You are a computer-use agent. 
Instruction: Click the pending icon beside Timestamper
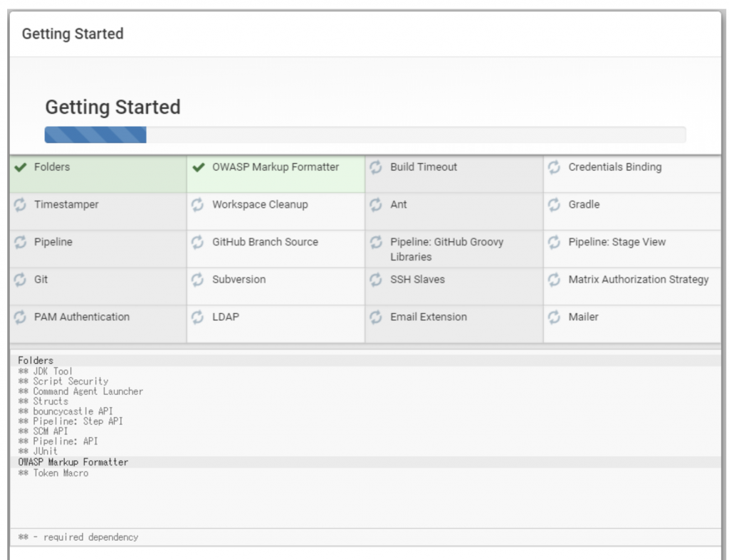tap(21, 205)
